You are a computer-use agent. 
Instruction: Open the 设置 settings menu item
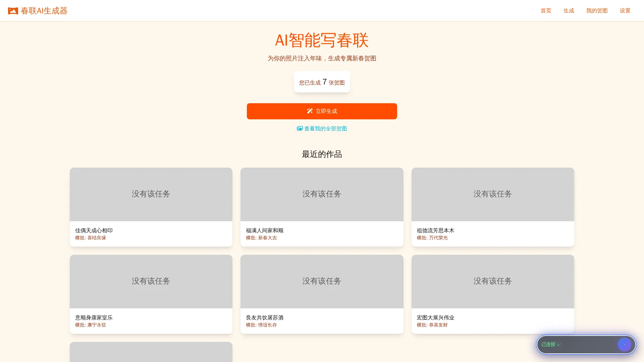click(625, 10)
